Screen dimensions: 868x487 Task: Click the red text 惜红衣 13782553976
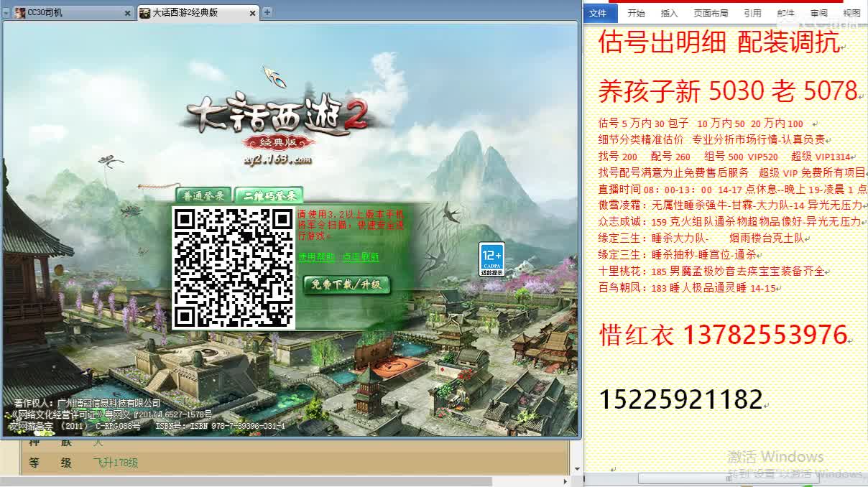coord(723,335)
